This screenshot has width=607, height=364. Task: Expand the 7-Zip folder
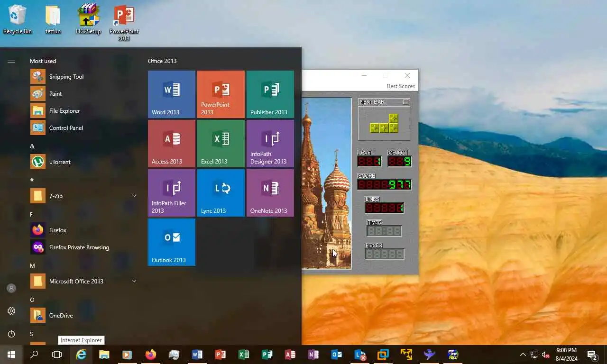pos(83,196)
